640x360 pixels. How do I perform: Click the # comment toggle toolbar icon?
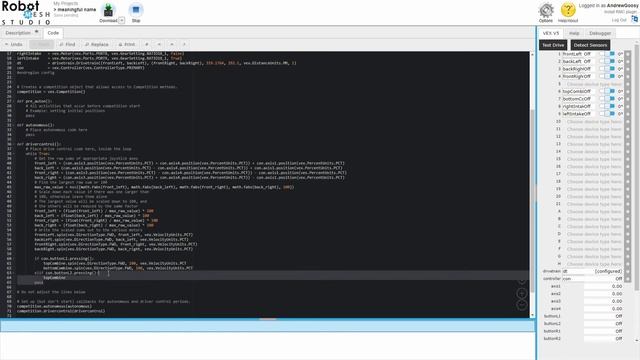tap(147, 44)
